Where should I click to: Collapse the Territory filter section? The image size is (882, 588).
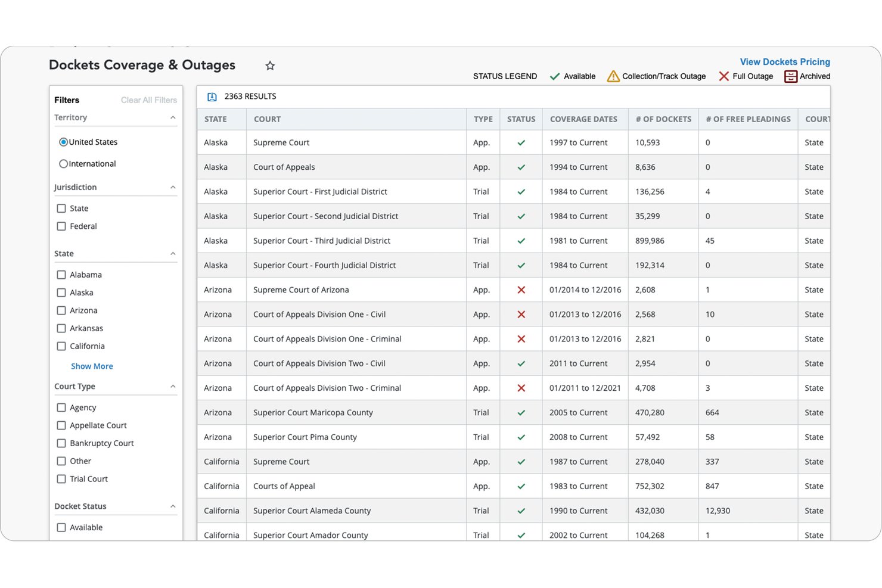[173, 117]
